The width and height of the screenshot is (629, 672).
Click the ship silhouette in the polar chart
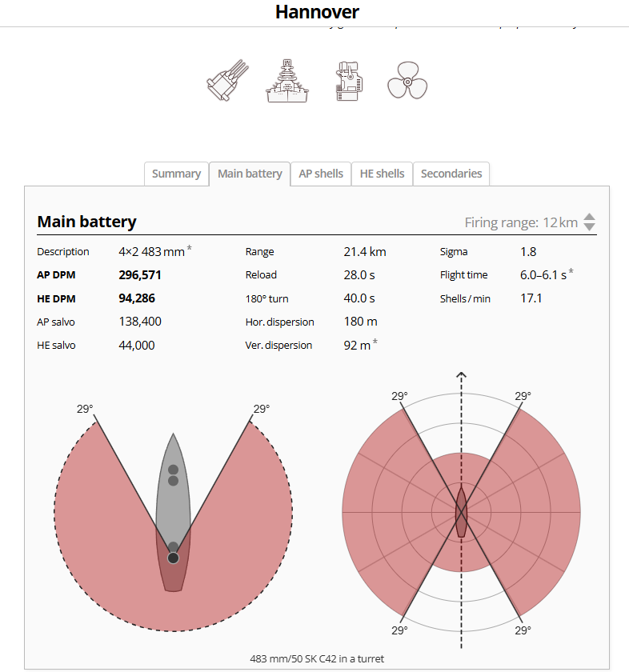tap(461, 511)
